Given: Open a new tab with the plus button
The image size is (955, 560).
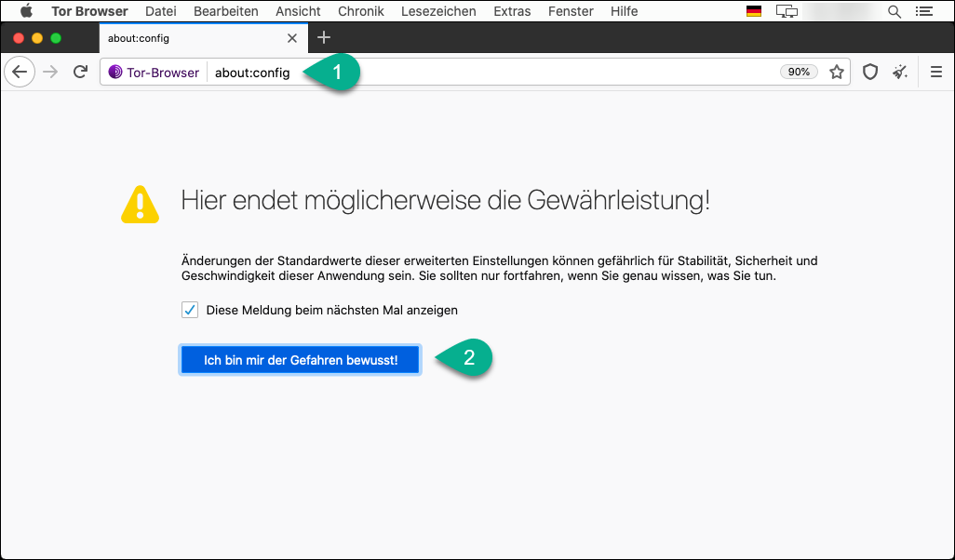Looking at the screenshot, I should pos(324,38).
